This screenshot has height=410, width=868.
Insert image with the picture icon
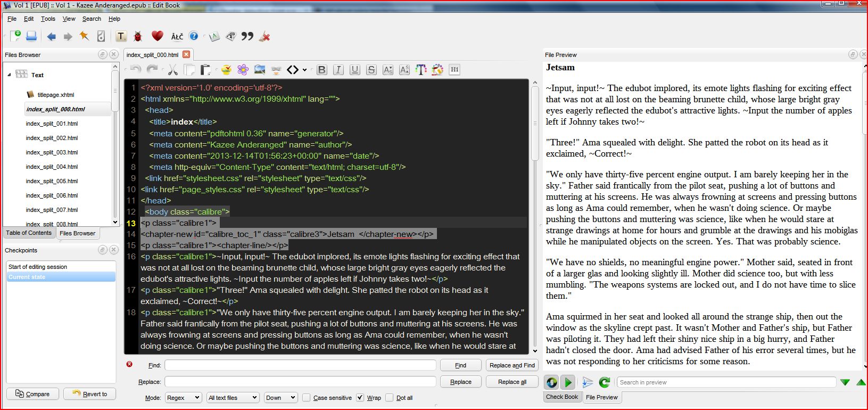[x=260, y=70]
